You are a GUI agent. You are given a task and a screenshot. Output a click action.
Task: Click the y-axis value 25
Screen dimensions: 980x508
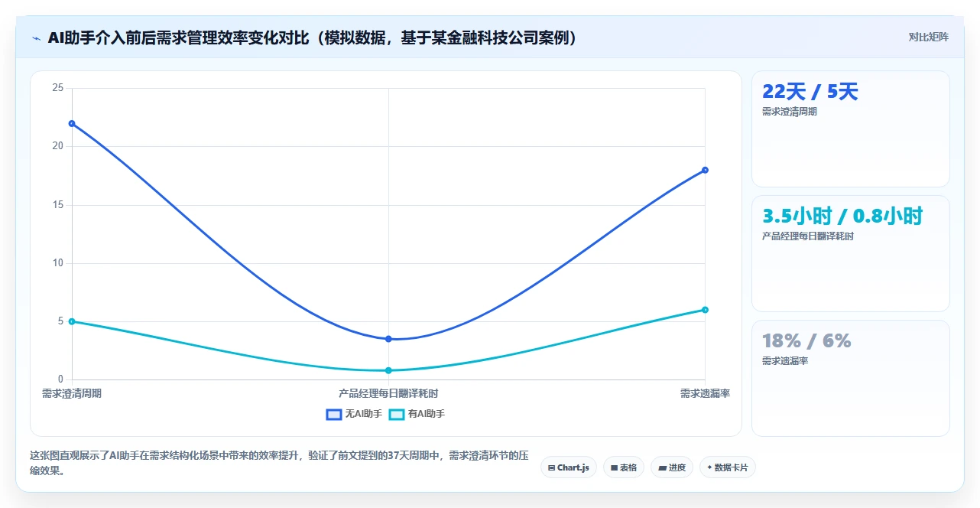(x=57, y=88)
